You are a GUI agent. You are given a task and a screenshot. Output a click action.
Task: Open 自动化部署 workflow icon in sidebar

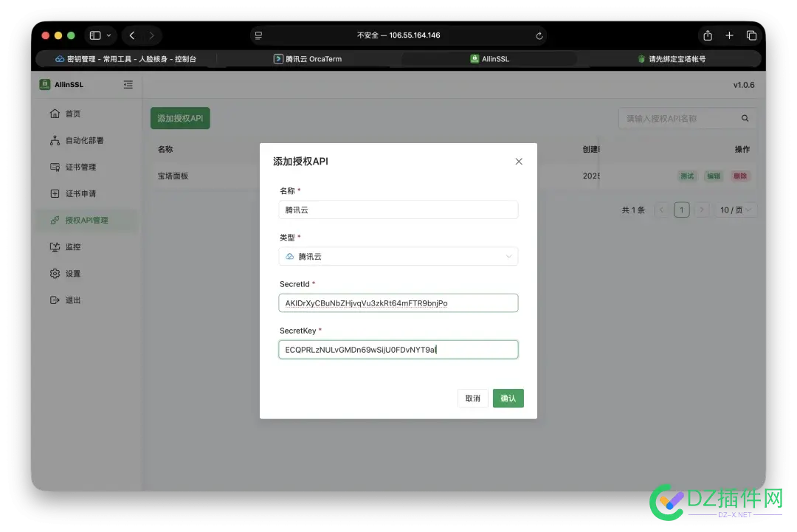55,140
